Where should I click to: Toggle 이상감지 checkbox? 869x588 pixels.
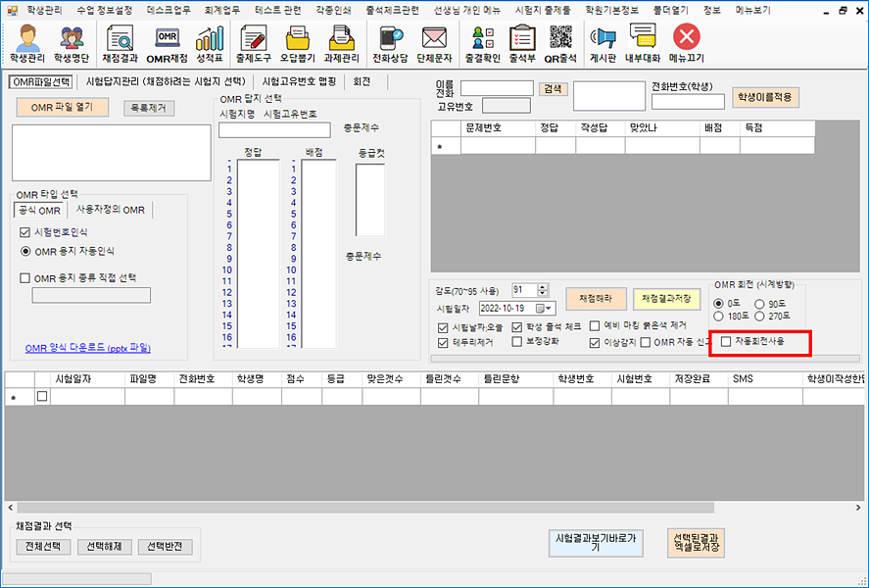595,343
